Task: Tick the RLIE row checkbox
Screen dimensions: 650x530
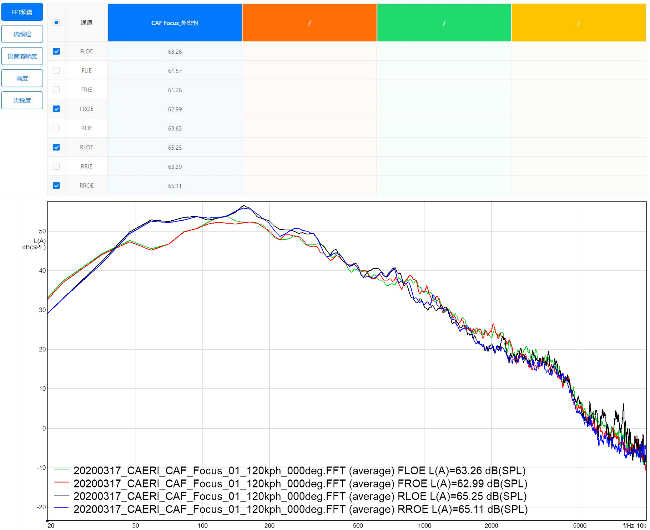Action: click(56, 128)
